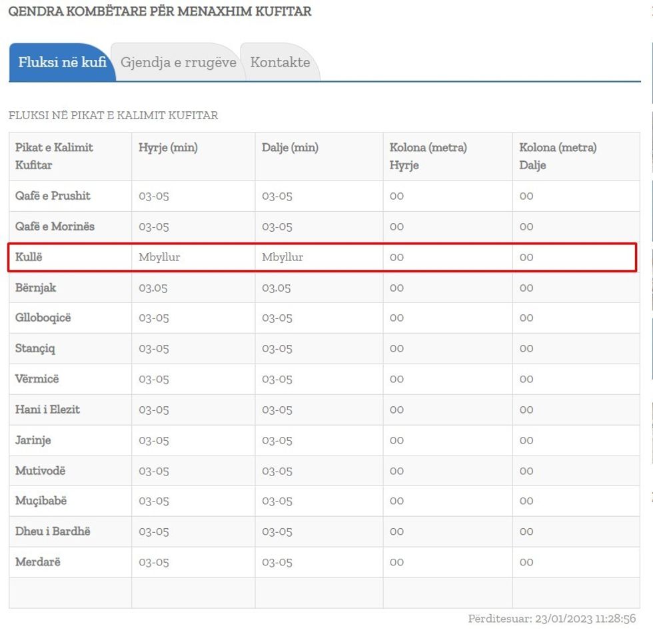Click the Dheu i Bardhë crossing

53,531
